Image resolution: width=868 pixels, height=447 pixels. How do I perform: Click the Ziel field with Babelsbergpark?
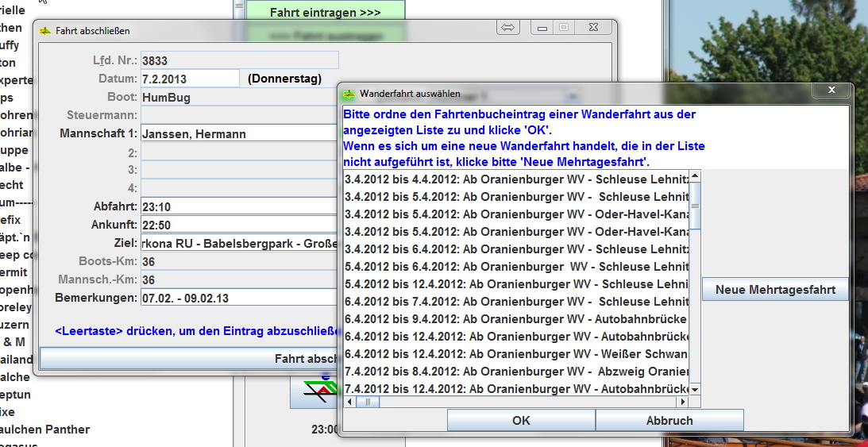(240, 243)
